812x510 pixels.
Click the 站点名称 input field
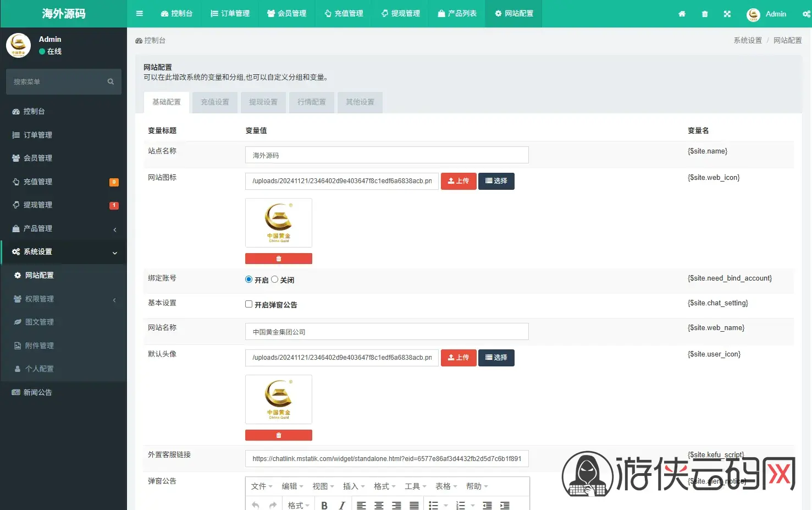point(387,155)
